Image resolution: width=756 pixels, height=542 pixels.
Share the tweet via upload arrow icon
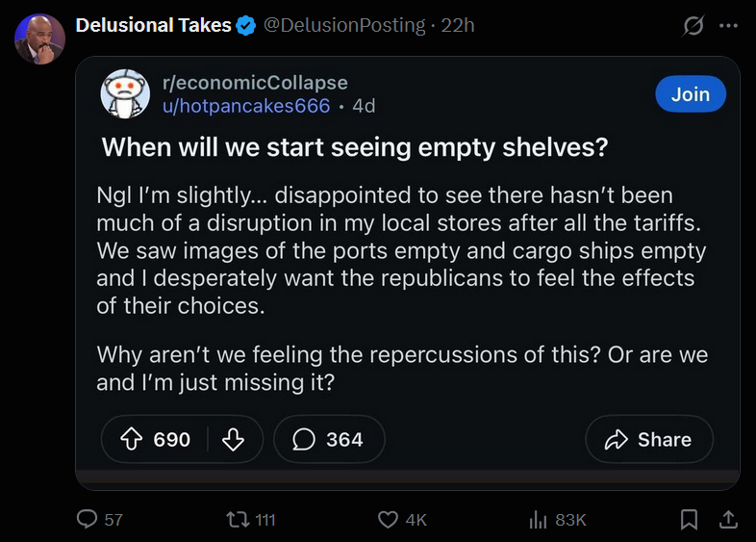(x=728, y=519)
